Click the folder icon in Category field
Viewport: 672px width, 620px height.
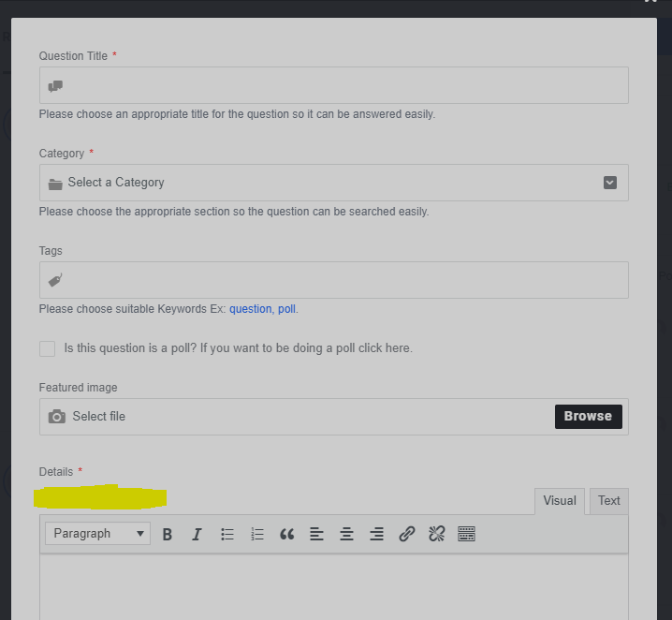[x=55, y=184]
